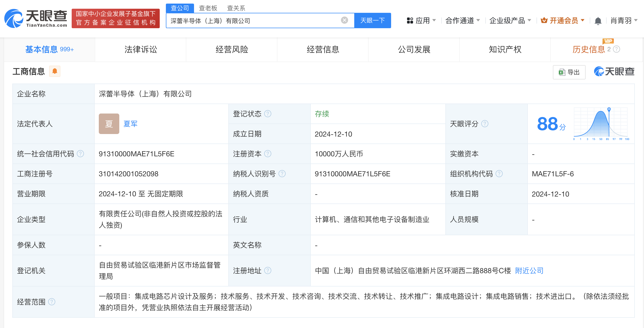
Task: Click help icon next to 天眼评分
Action: pyautogui.click(x=485, y=124)
